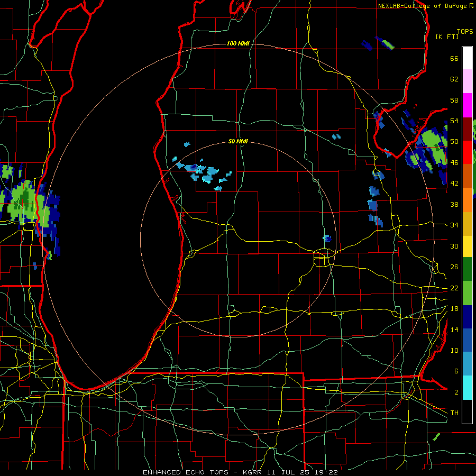This screenshot has height=476, width=476.
Task: Click the '100 NMI' range ring label
Action: [x=238, y=44]
